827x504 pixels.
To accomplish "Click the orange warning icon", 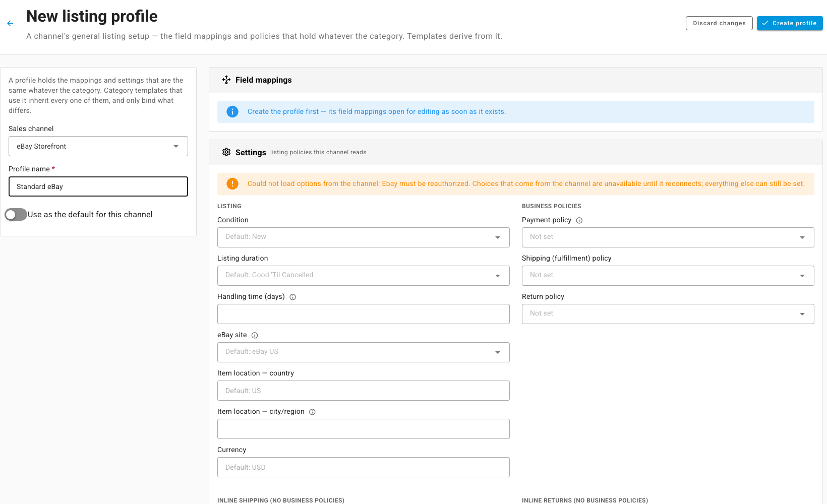I will pyautogui.click(x=232, y=184).
